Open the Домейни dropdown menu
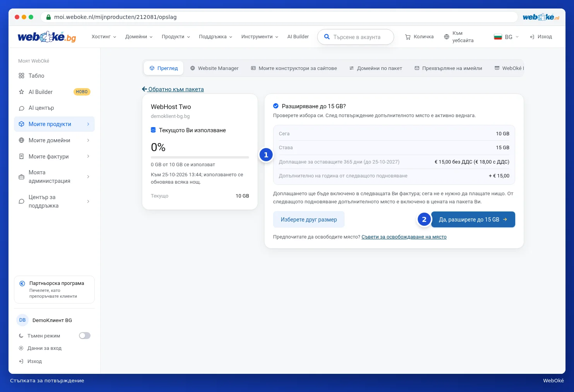Image resolution: width=574 pixels, height=392 pixels. (139, 37)
